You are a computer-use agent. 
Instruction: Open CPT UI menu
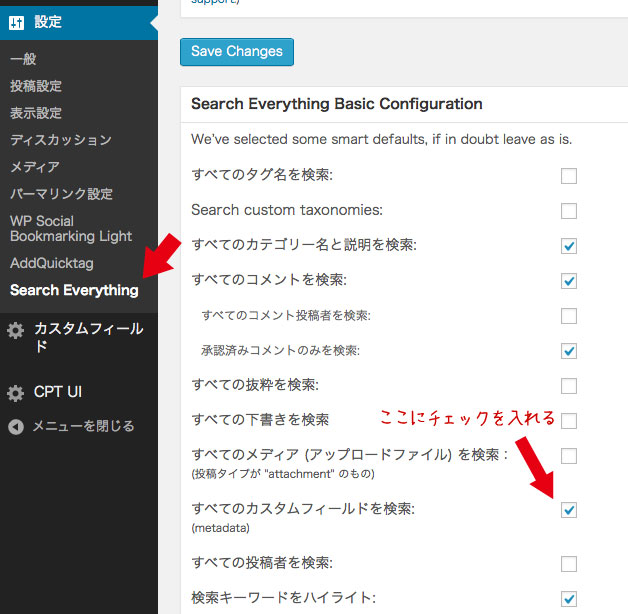pos(58,392)
